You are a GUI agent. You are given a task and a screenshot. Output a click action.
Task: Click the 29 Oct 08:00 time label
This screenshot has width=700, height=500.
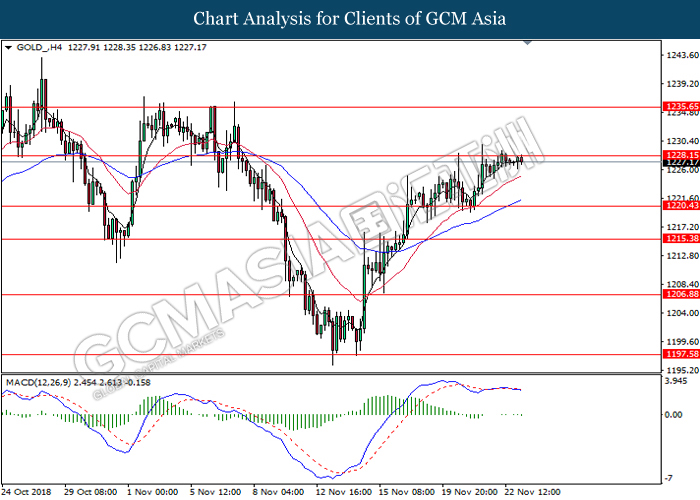pyautogui.click(x=91, y=492)
